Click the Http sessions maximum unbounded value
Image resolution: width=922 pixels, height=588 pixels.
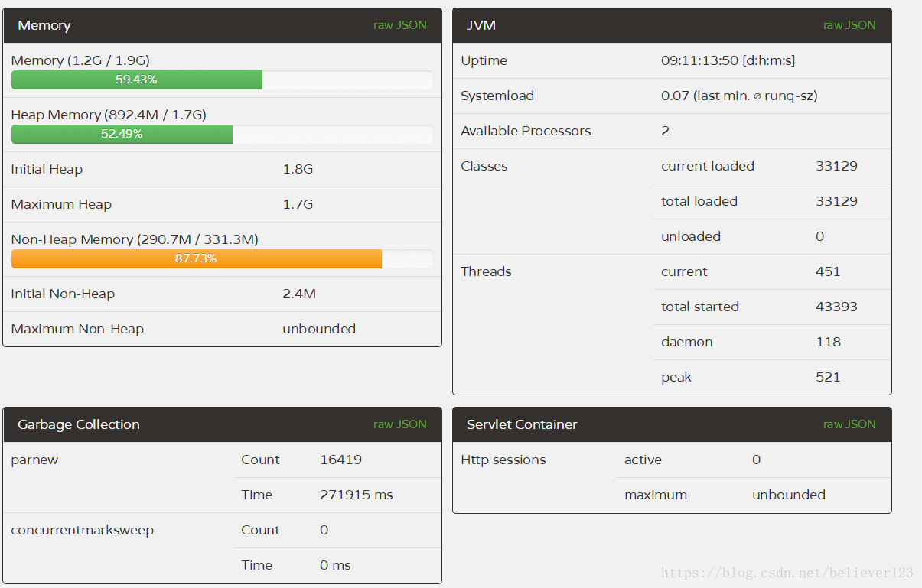789,495
